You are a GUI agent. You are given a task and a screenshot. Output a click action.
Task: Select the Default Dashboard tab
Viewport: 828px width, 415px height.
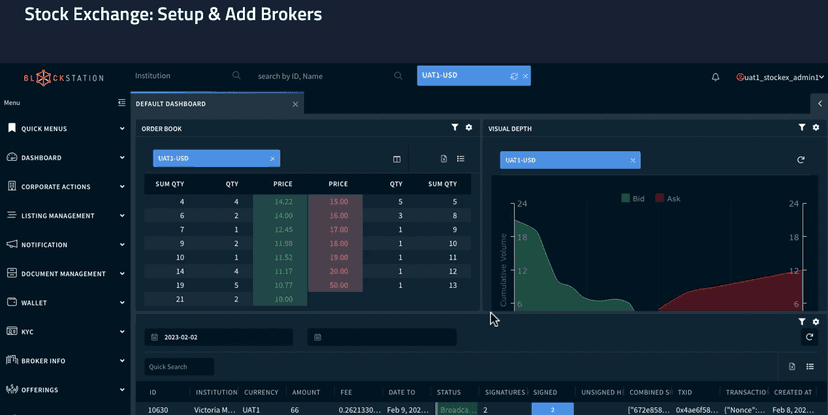171,104
